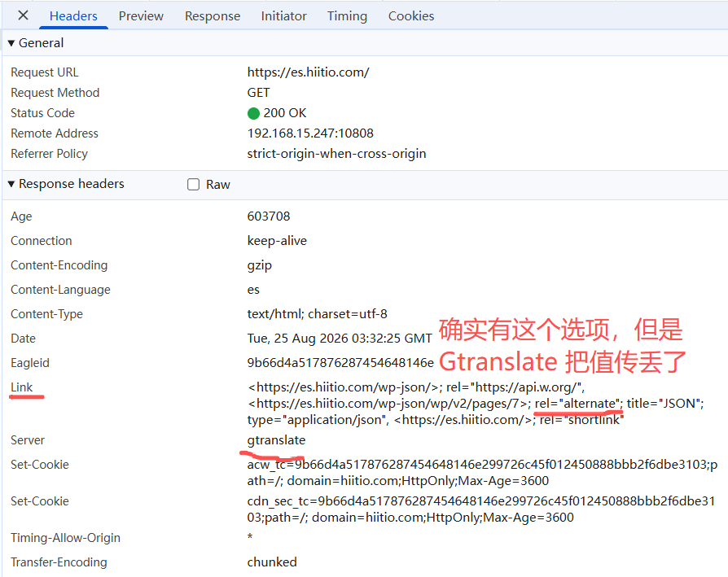The width and height of the screenshot is (728, 577).
Task: Open the Cookies tab
Action: click(411, 16)
